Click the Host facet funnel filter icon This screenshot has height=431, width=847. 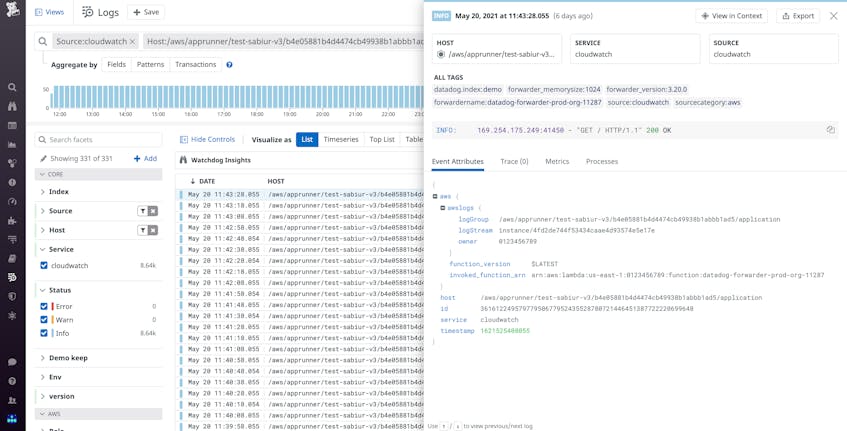click(x=143, y=231)
